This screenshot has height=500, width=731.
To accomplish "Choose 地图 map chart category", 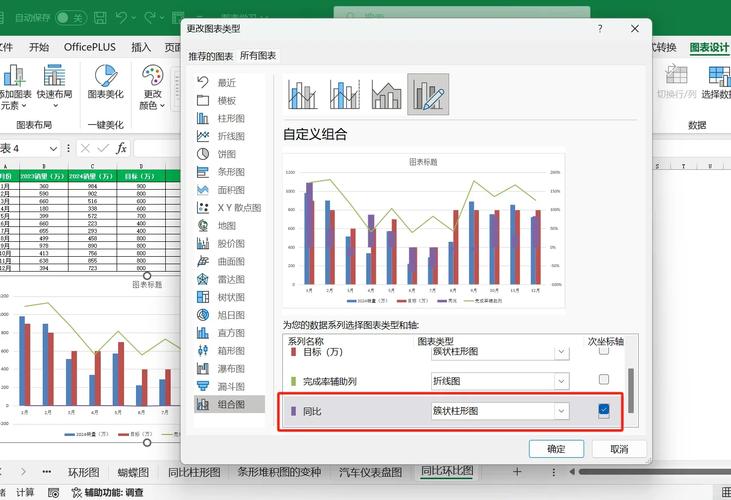I will 228,226.
